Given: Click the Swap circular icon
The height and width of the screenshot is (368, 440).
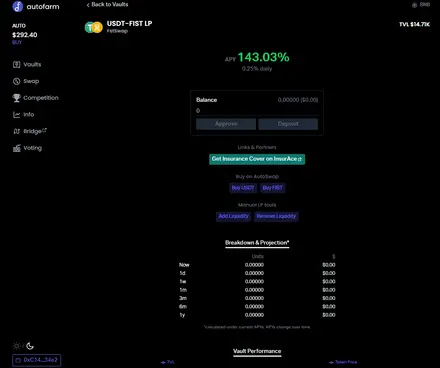Looking at the screenshot, I should 17,81.
